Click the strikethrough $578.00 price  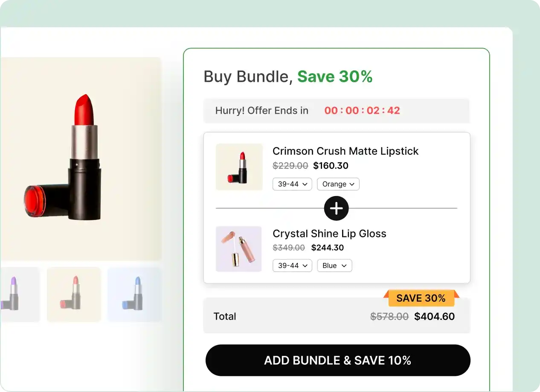tap(389, 316)
